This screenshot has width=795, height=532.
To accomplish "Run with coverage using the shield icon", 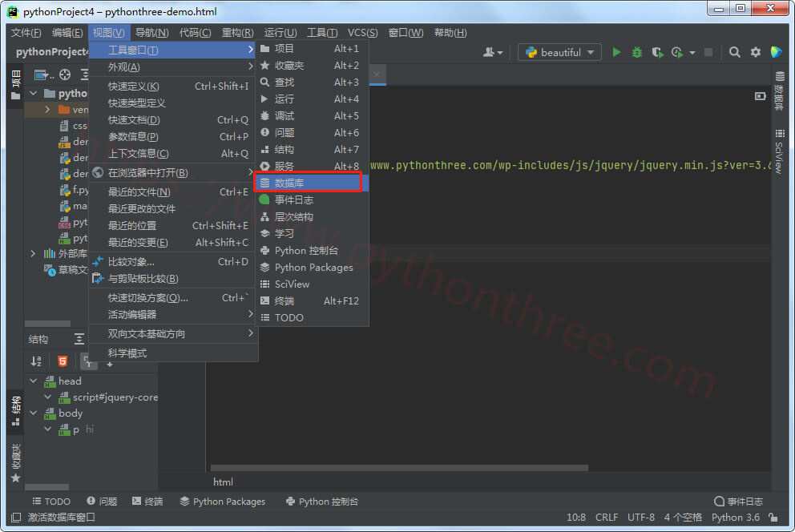I will [x=658, y=52].
